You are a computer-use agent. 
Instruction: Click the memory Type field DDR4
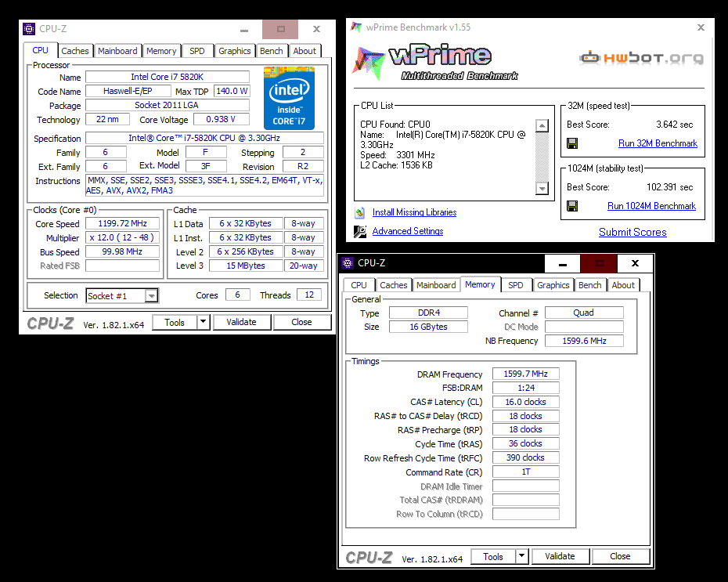(x=428, y=313)
